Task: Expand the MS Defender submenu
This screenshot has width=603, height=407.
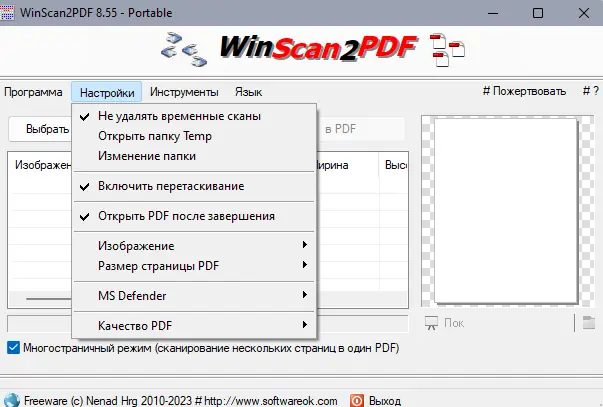Action: (x=194, y=296)
